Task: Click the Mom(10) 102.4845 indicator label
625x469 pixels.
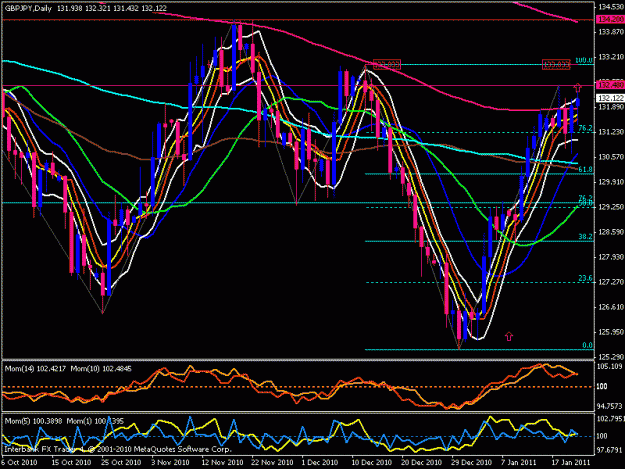Action: pyautogui.click(x=101, y=369)
